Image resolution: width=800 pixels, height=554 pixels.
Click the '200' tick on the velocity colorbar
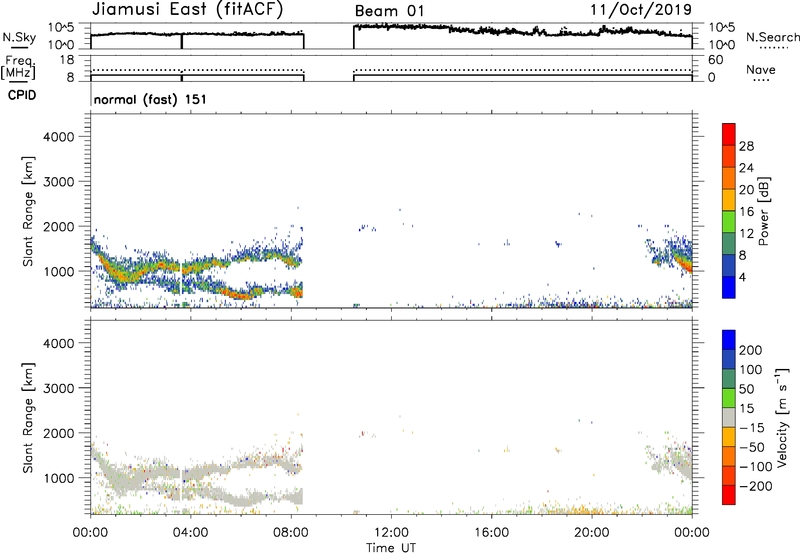coord(750,350)
